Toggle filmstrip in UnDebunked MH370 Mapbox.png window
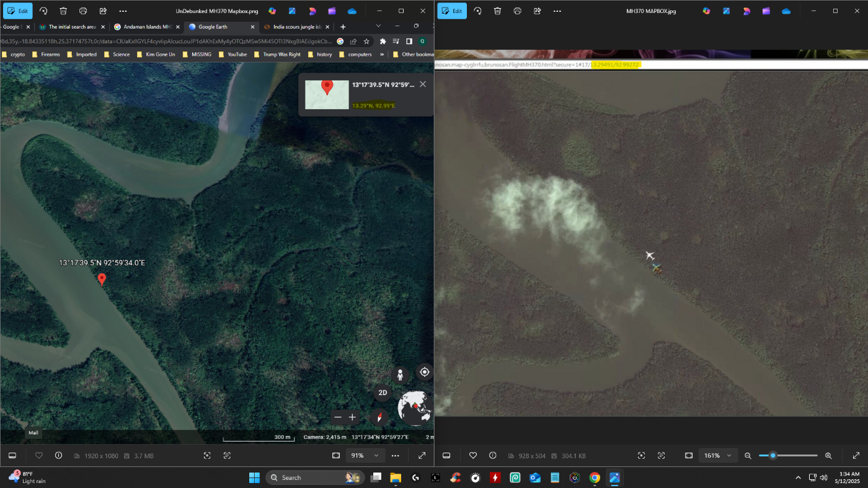Image resolution: width=868 pixels, height=488 pixels. point(12,456)
